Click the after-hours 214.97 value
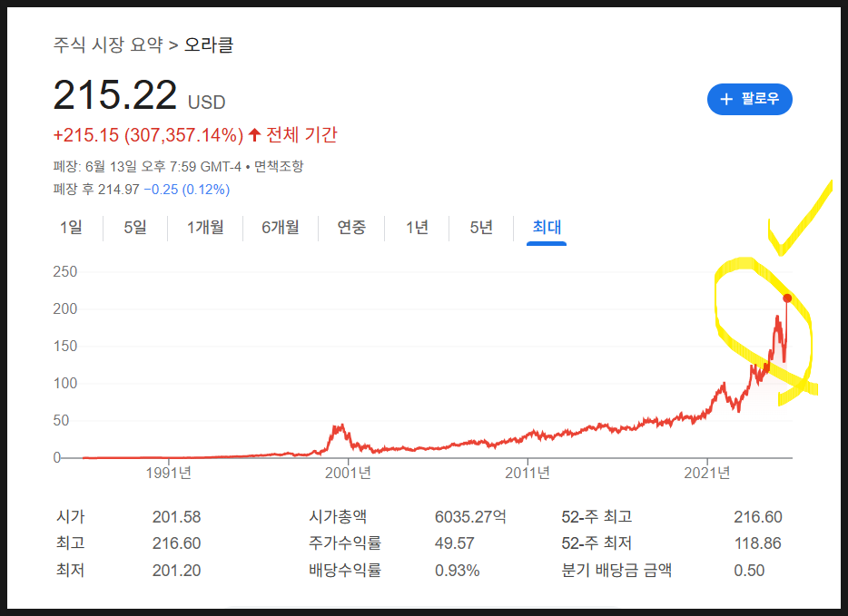The height and width of the screenshot is (616, 848). pos(118,190)
